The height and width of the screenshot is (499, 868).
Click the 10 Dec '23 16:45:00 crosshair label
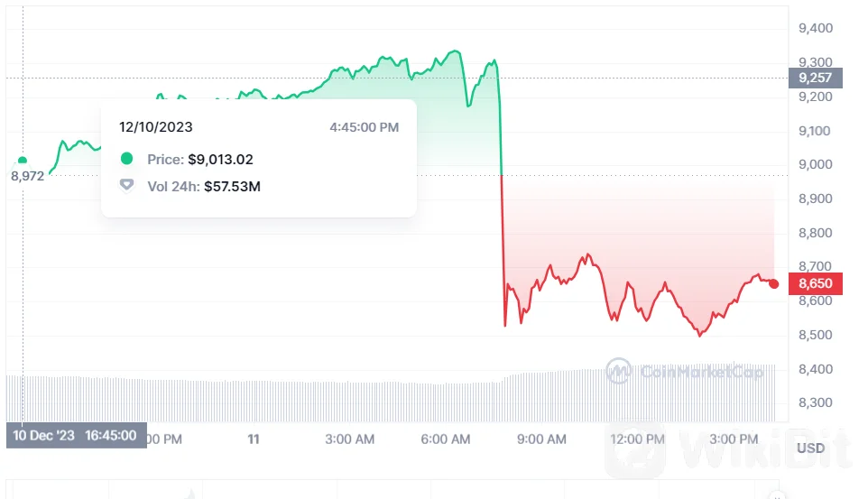point(76,436)
